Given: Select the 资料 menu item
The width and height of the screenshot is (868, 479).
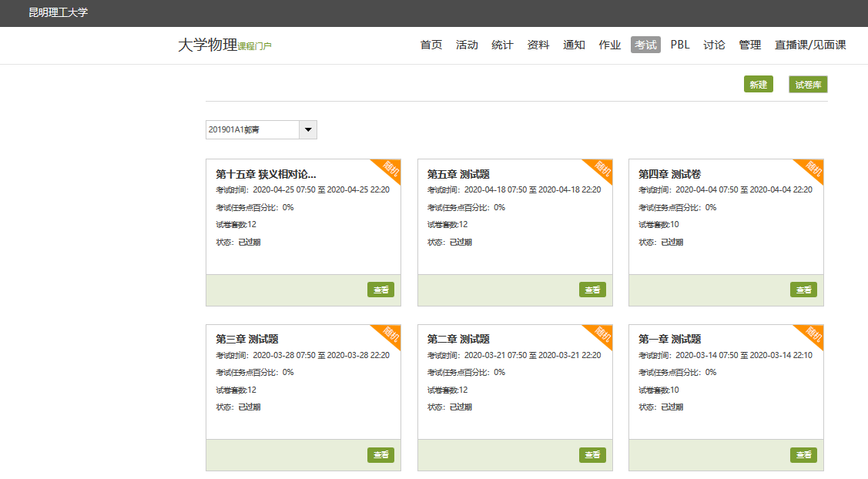Looking at the screenshot, I should point(538,45).
